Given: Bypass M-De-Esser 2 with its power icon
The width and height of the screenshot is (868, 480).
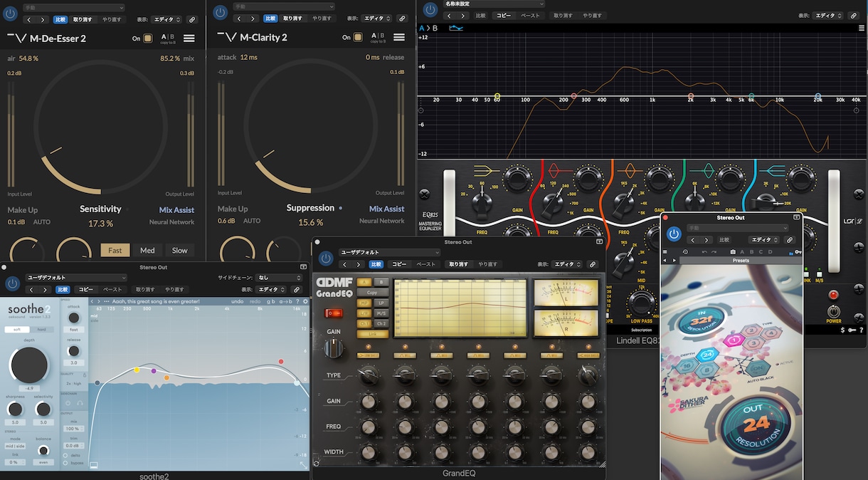Looking at the screenshot, I should click(11, 13).
